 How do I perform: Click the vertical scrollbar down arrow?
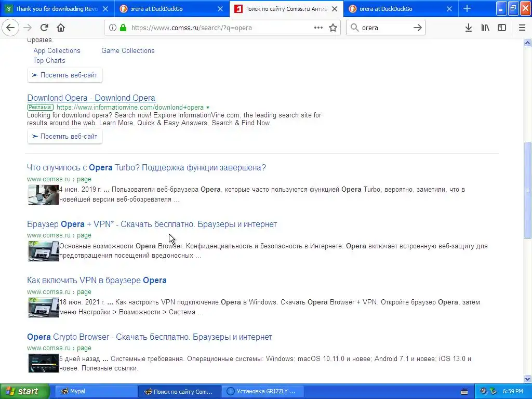pyautogui.click(x=527, y=379)
